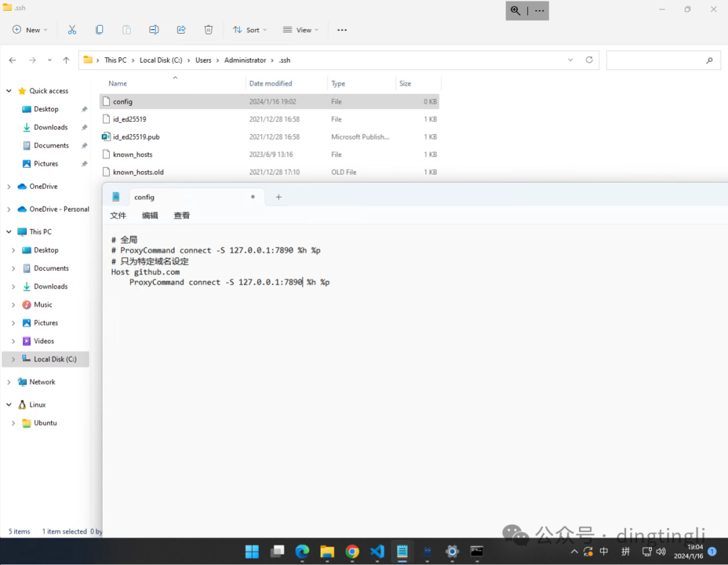
Task: Open the New item button
Action: (28, 30)
